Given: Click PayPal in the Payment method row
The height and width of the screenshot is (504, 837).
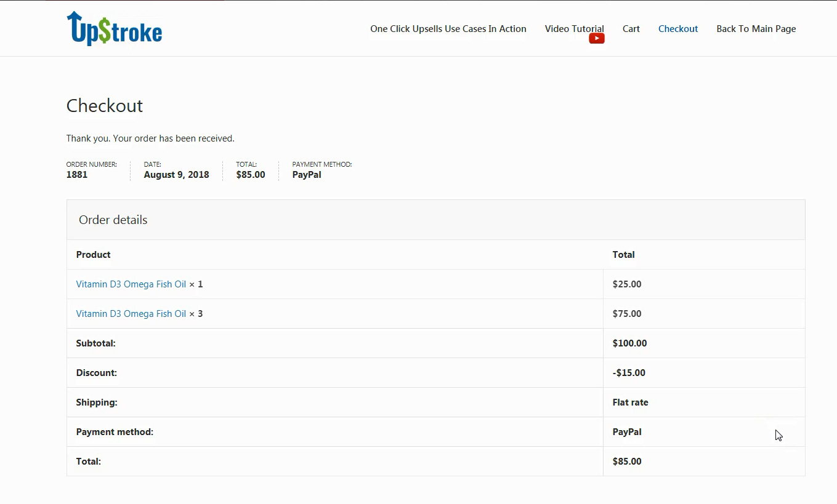Looking at the screenshot, I should pos(627,432).
